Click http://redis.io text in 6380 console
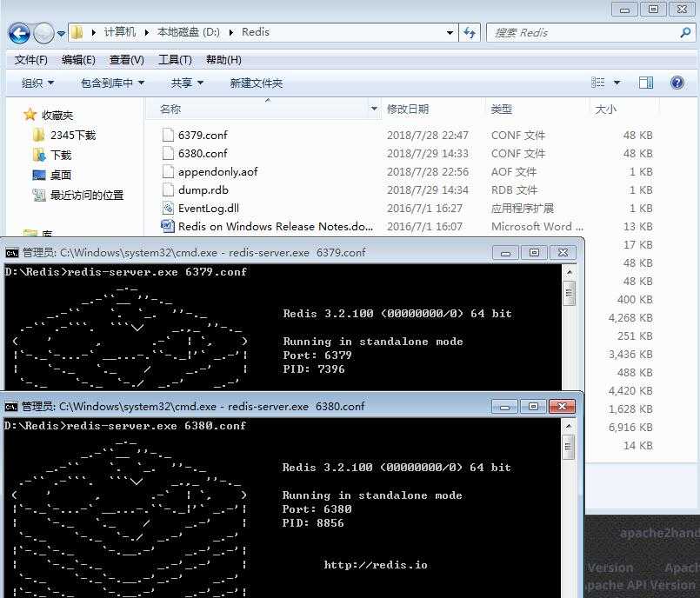This screenshot has height=598, width=700. pyautogui.click(x=376, y=565)
